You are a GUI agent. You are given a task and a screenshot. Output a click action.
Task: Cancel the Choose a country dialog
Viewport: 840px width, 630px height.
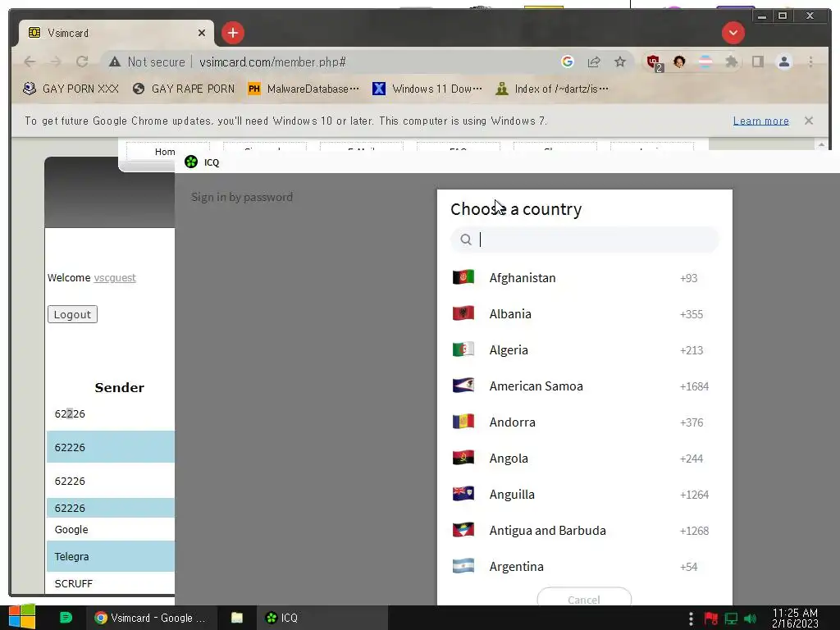[x=584, y=597]
